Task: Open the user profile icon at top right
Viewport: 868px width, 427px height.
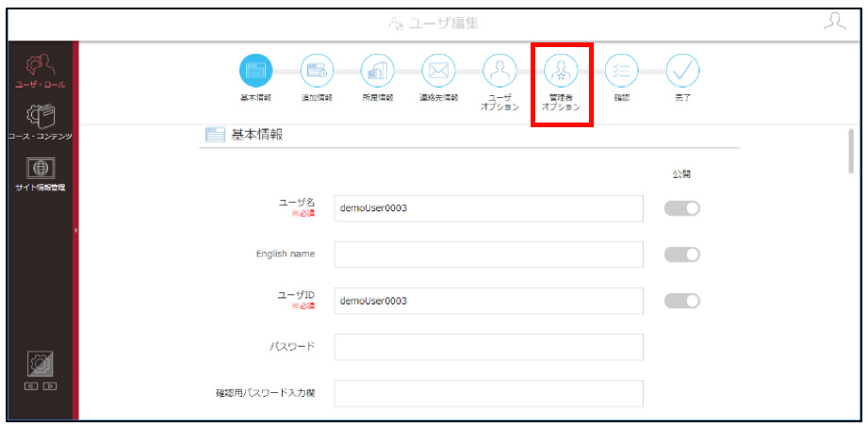Action: [x=835, y=23]
